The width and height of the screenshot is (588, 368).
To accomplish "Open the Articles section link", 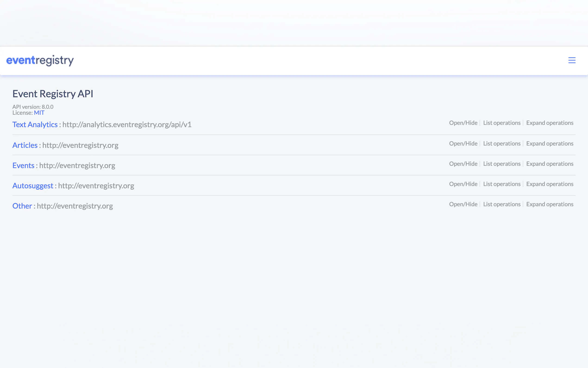I will coord(25,145).
